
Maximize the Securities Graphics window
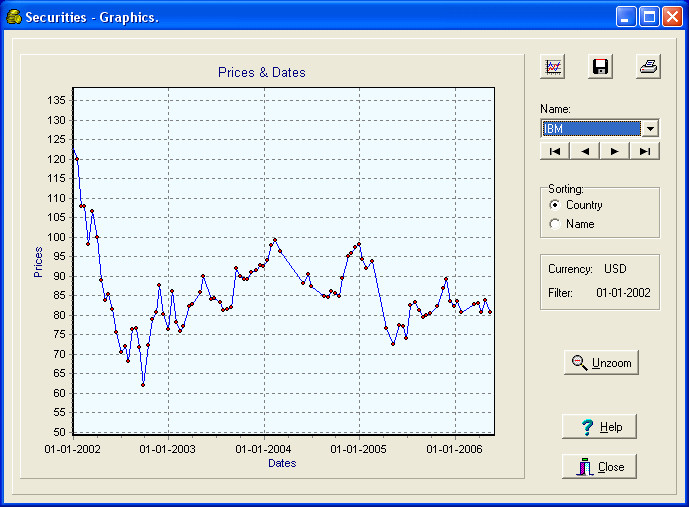(649, 17)
